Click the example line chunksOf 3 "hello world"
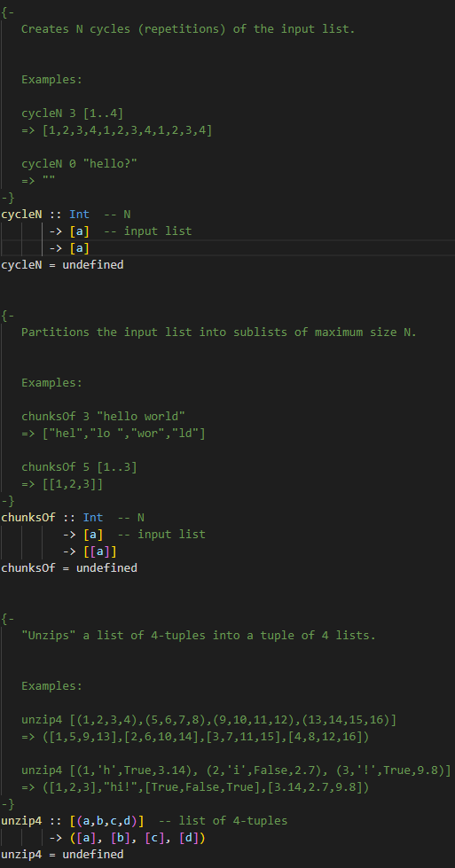Screen dimensions: 455x868 pyautogui.click(x=103, y=417)
